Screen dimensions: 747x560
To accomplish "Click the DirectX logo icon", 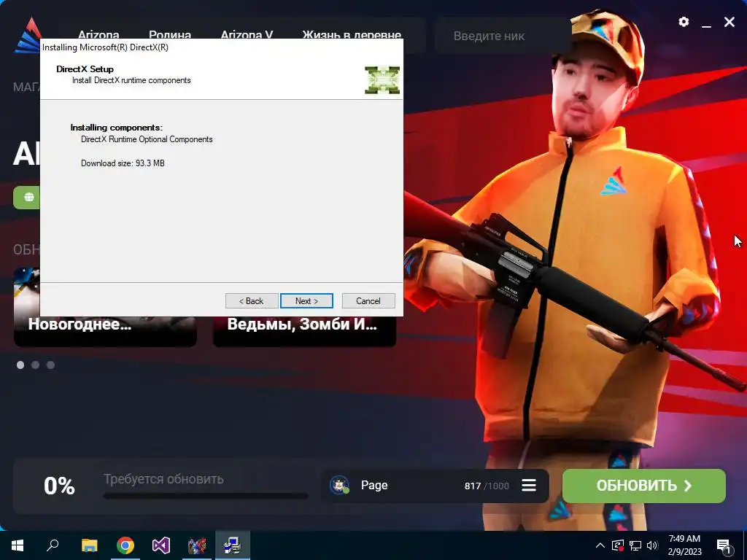I will [x=382, y=80].
